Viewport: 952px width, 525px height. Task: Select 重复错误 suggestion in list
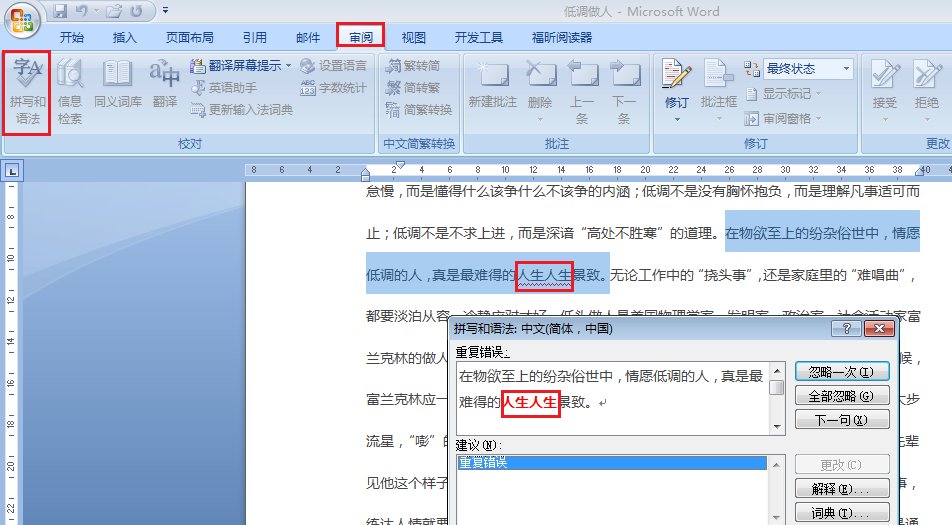click(612, 462)
